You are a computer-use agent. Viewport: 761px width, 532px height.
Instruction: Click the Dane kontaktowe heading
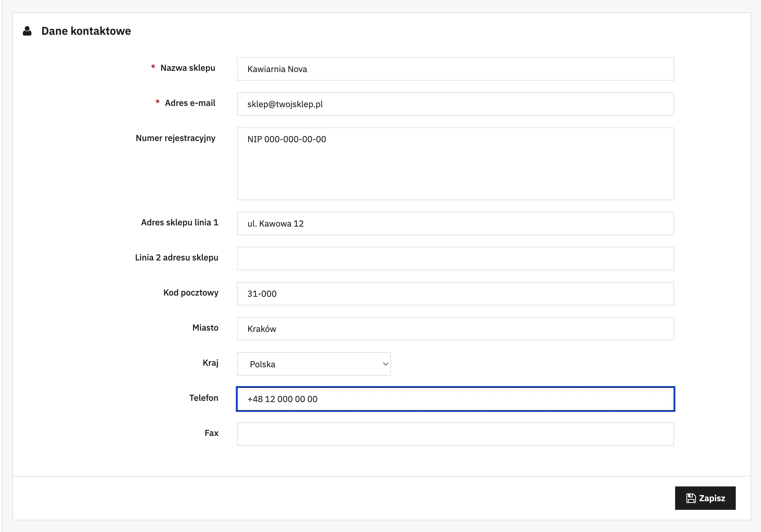coord(86,31)
